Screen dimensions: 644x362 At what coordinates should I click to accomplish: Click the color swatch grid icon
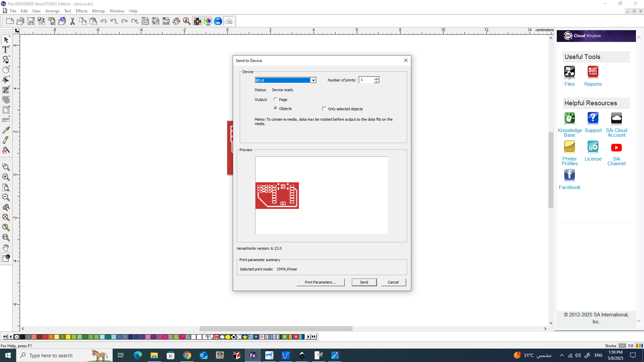(x=197, y=21)
